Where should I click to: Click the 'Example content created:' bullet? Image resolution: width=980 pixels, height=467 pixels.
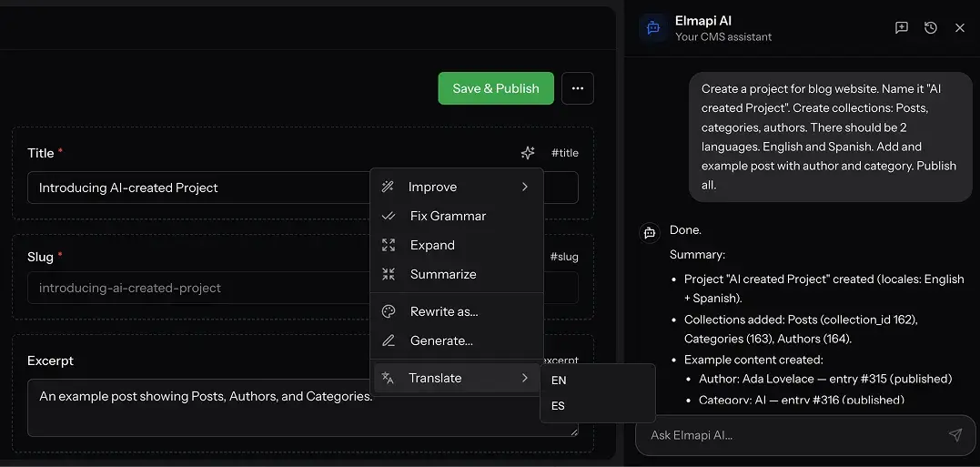pos(753,360)
